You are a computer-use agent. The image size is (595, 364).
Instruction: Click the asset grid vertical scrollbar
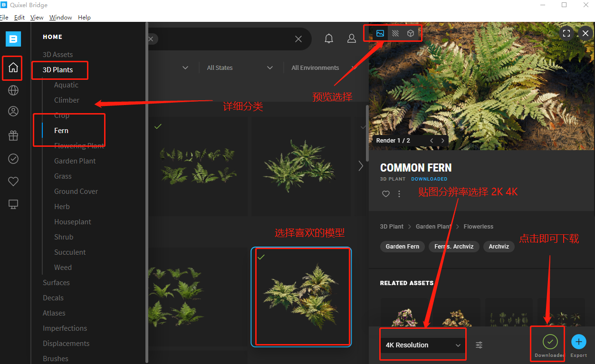coord(367,134)
